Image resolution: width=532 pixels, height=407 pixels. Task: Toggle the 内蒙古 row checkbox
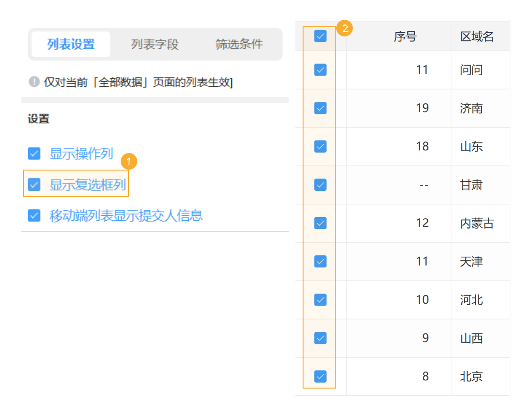tap(320, 223)
